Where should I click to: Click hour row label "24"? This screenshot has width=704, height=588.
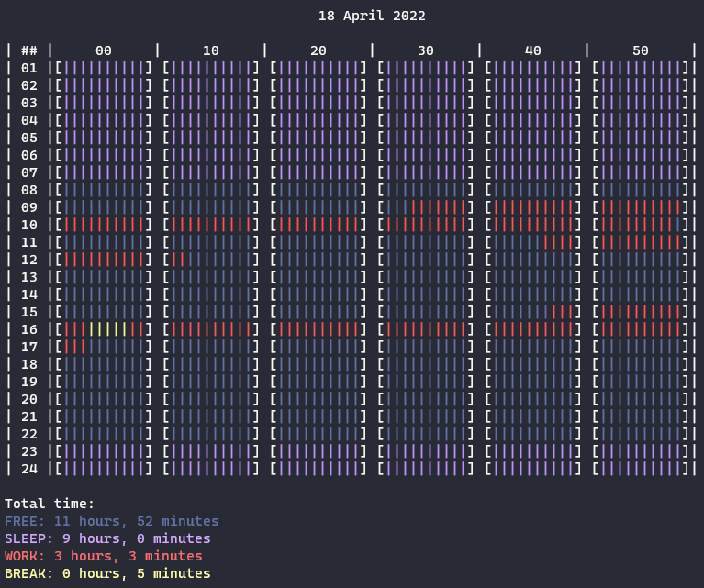[x=29, y=469]
